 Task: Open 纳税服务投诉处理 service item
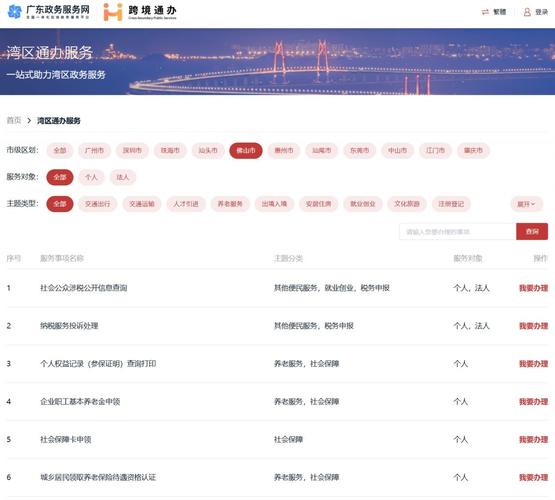(x=69, y=326)
